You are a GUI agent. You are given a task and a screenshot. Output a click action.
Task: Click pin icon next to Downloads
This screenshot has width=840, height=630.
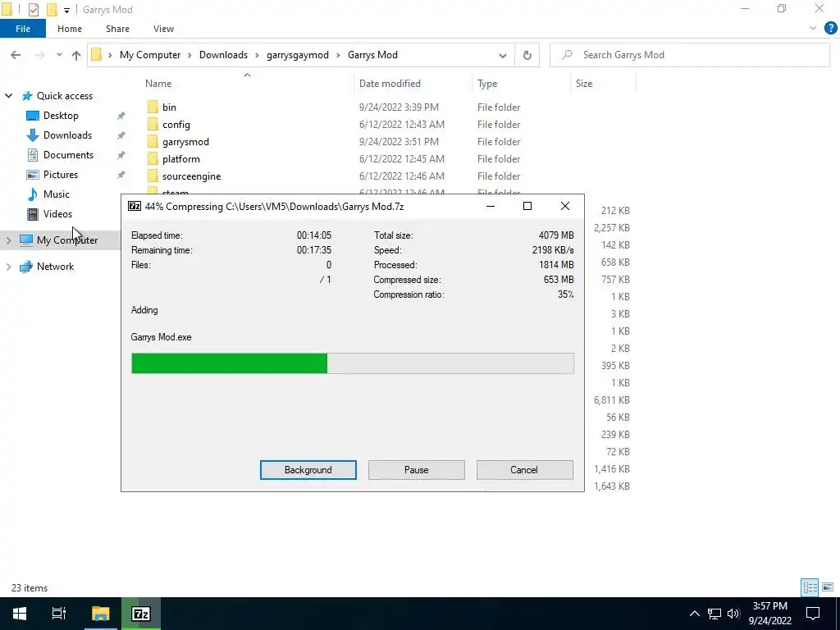[121, 135]
